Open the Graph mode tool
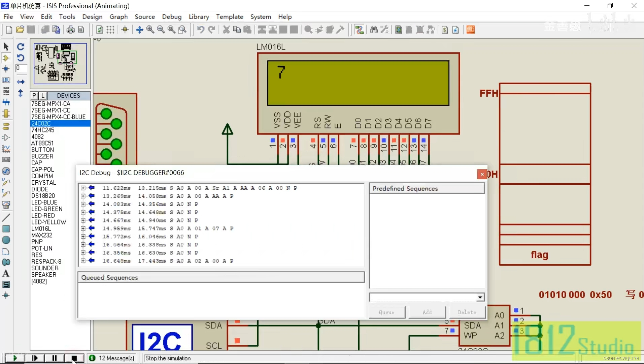644x364 pixels. 6,149
